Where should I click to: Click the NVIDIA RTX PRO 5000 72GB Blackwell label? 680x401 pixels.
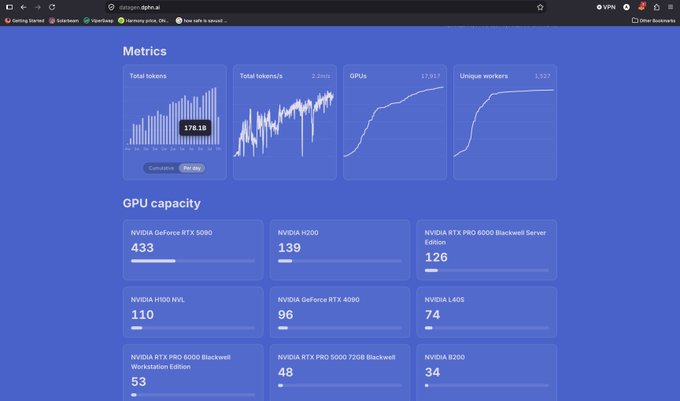[337, 357]
